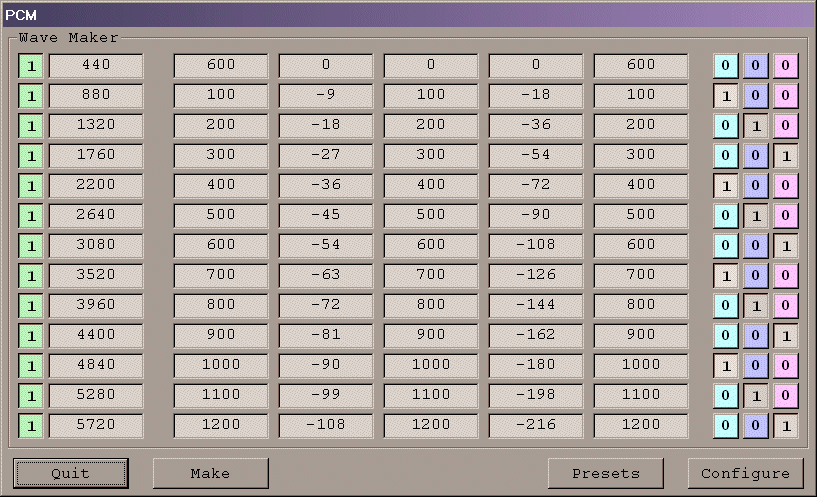Screen dimensions: 817x497
Task: Select the 880 frequency field
Action: pos(96,96)
